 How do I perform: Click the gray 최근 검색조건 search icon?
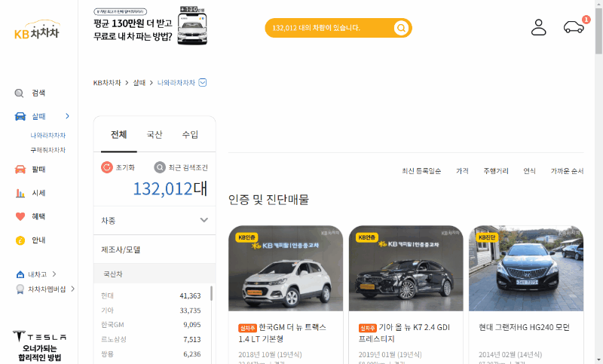[x=160, y=167]
